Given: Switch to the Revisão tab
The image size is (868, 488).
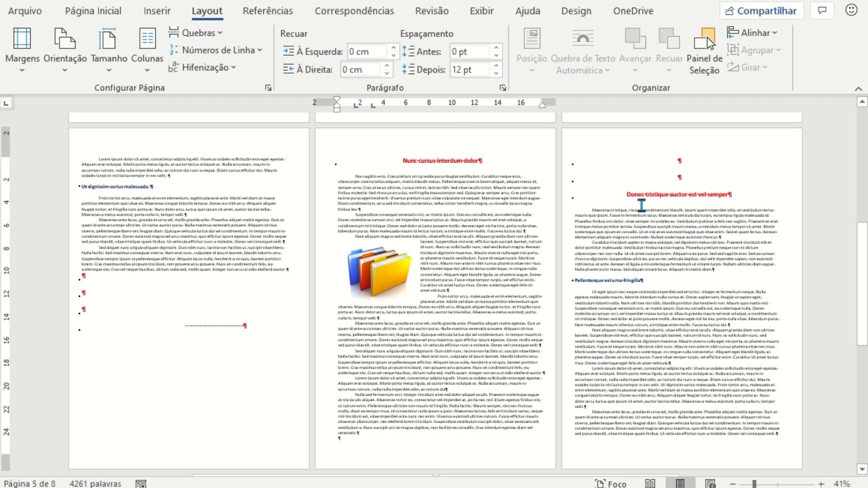Looking at the screenshot, I should [432, 11].
